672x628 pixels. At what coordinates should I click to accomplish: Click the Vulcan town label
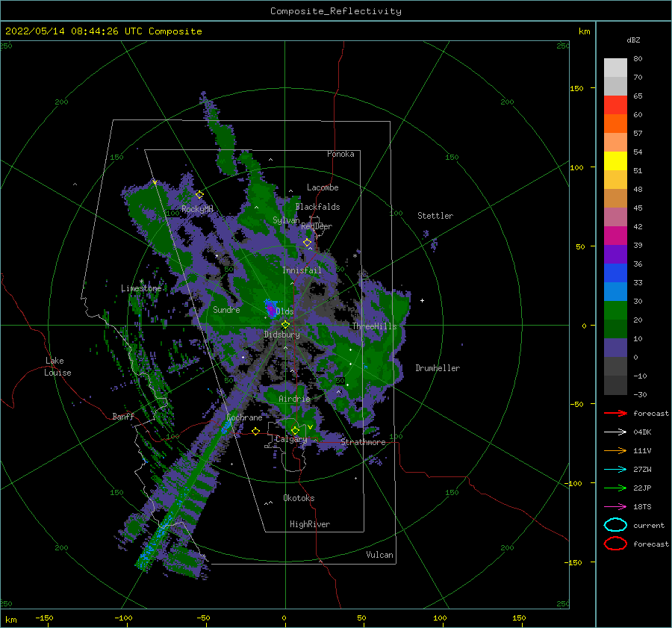click(379, 555)
